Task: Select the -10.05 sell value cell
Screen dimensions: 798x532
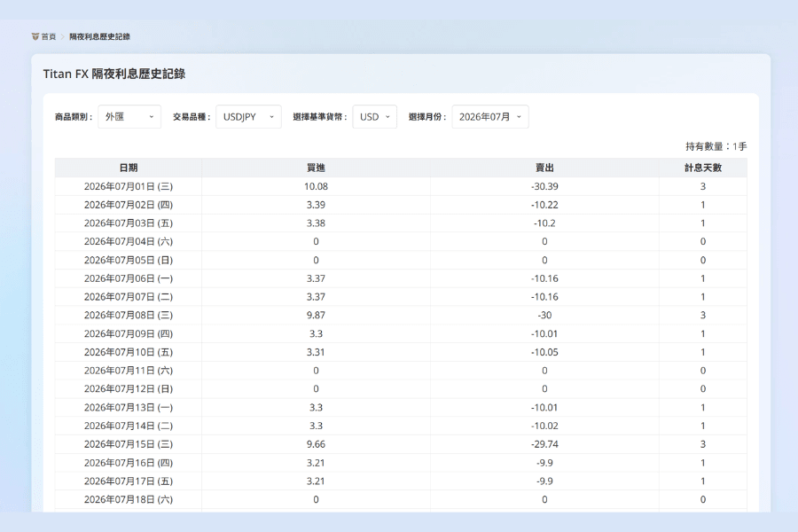Action: (544, 352)
